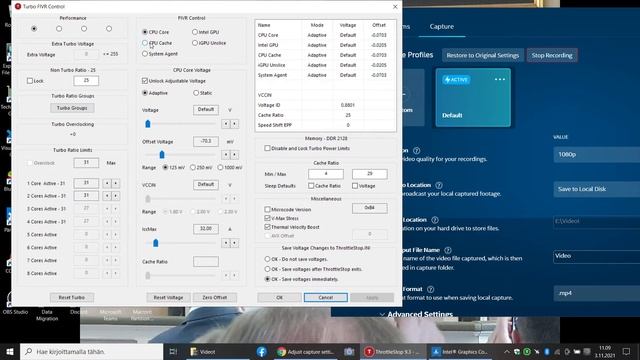640x360 pixels.
Task: Confirm the FIVR dialog with OK
Action: tap(279, 297)
